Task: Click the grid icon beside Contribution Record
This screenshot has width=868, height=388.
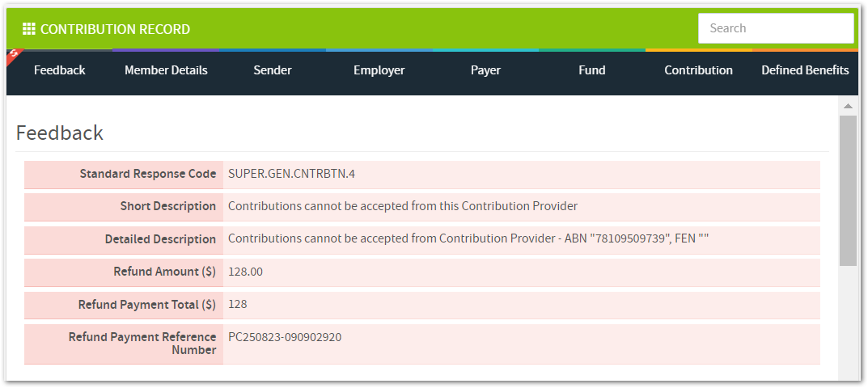Action: click(29, 29)
